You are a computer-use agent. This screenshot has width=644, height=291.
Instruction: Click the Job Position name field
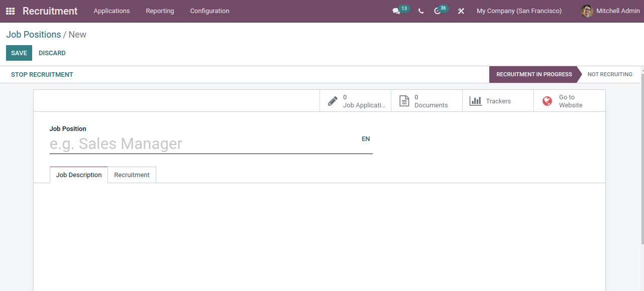coord(201,144)
